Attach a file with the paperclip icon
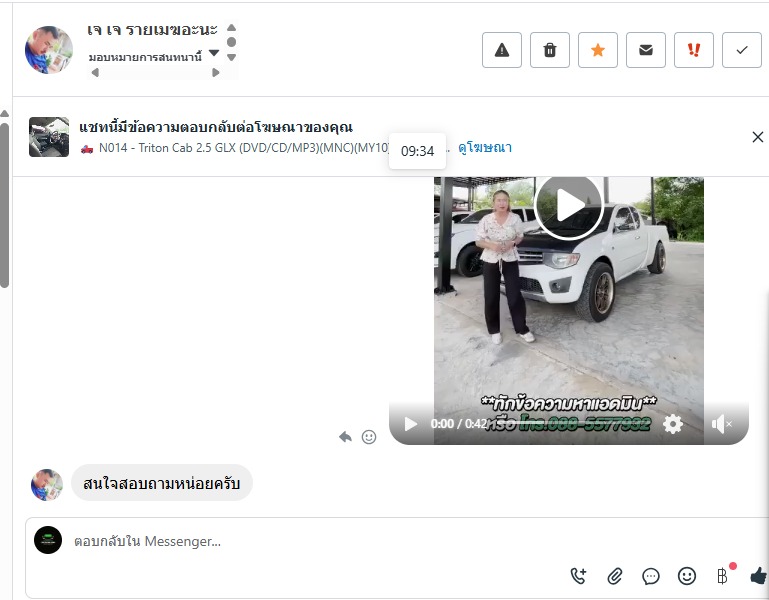The image size is (769, 600). click(615, 576)
